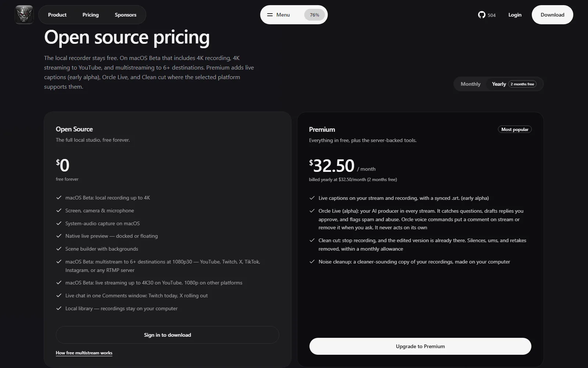
Task: Click Sign in to download button
Action: point(168,335)
